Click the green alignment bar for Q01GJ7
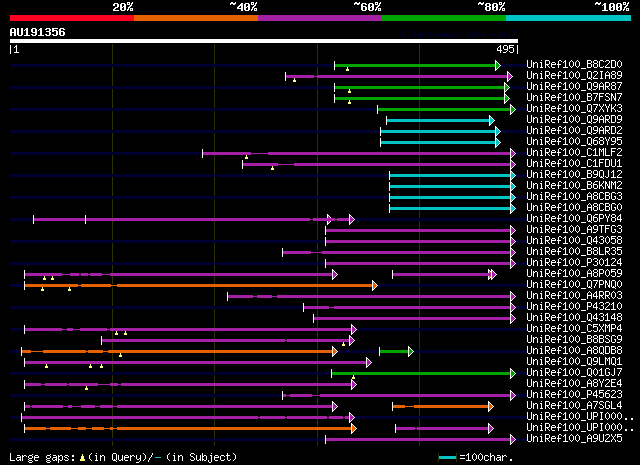The width and height of the screenshot is (640, 465). 424,374
